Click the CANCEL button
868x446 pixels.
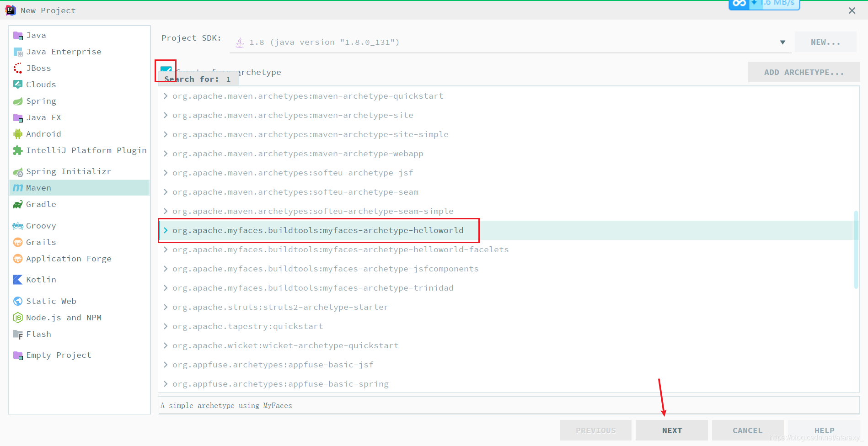click(x=748, y=430)
